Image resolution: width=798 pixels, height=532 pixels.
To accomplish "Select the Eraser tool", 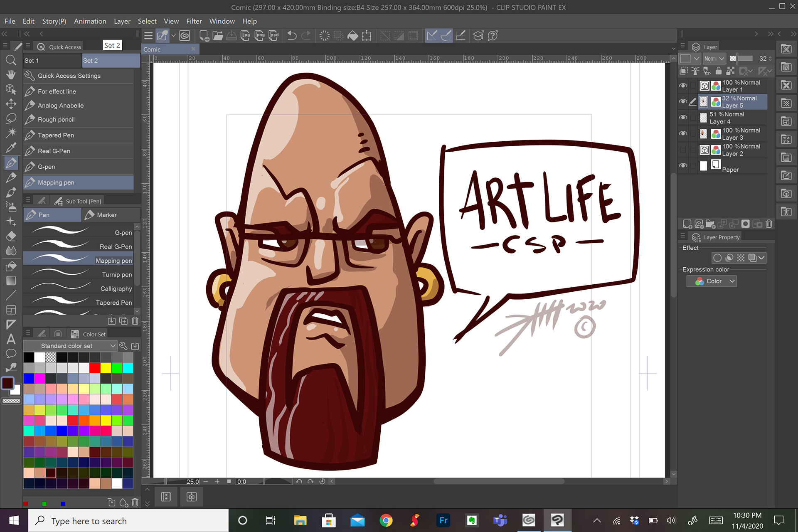I will coord(11,236).
